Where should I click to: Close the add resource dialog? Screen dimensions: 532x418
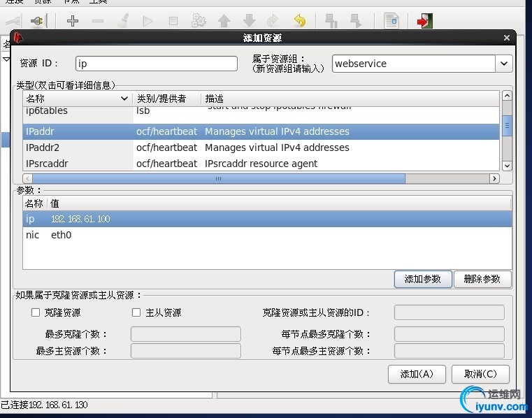point(507,38)
